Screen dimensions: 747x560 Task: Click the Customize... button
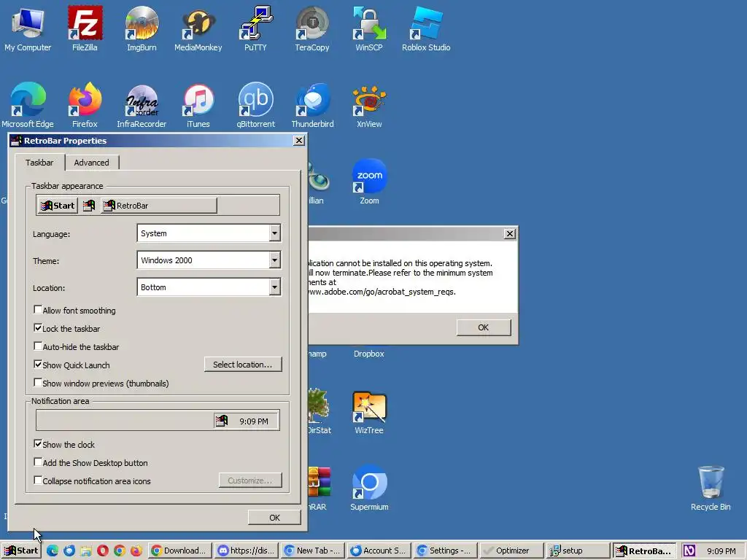pyautogui.click(x=250, y=481)
